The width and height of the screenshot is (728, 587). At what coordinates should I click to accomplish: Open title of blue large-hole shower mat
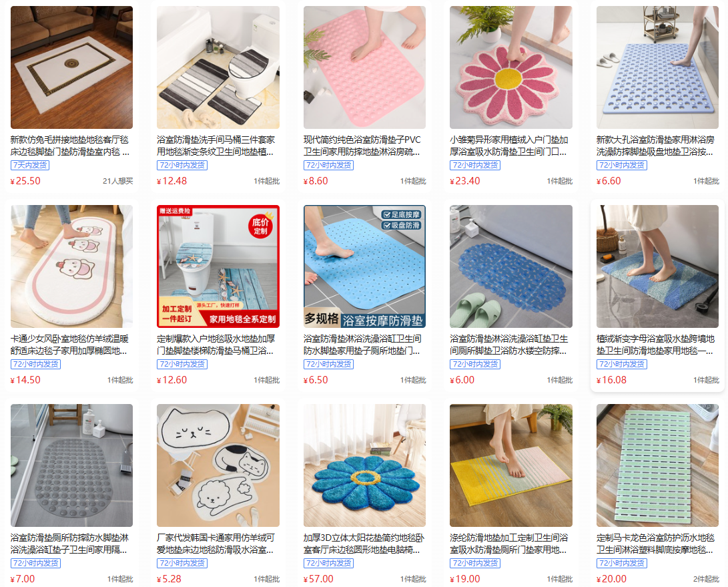[x=655, y=146]
